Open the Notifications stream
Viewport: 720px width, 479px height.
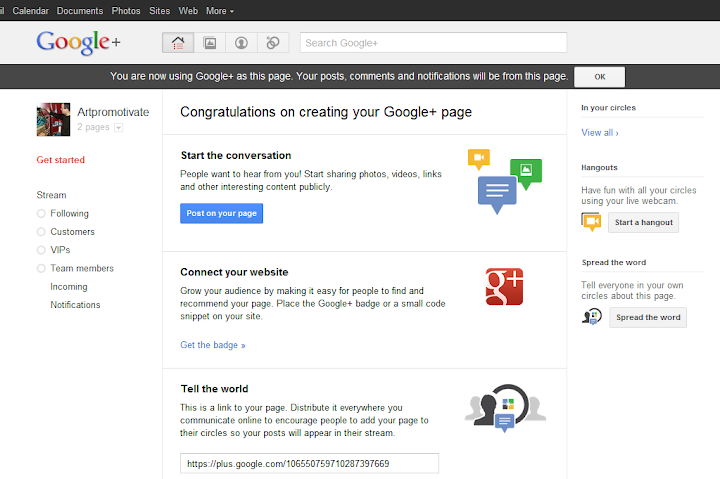point(75,305)
